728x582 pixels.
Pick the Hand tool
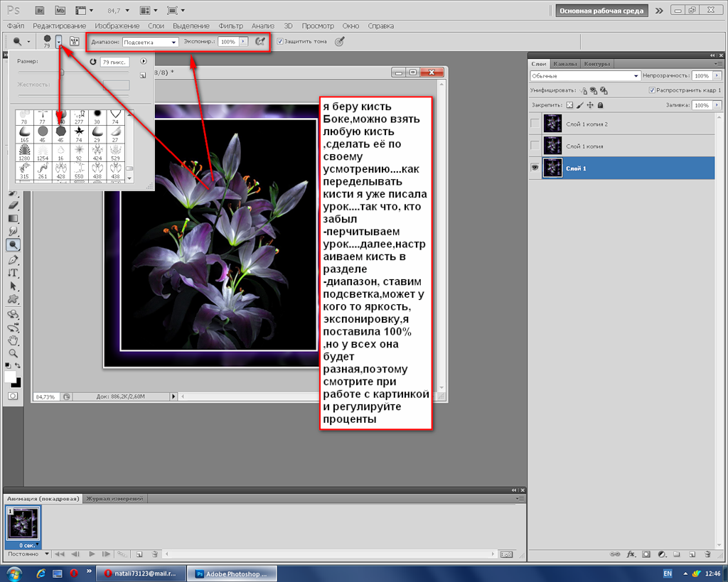(x=13, y=340)
